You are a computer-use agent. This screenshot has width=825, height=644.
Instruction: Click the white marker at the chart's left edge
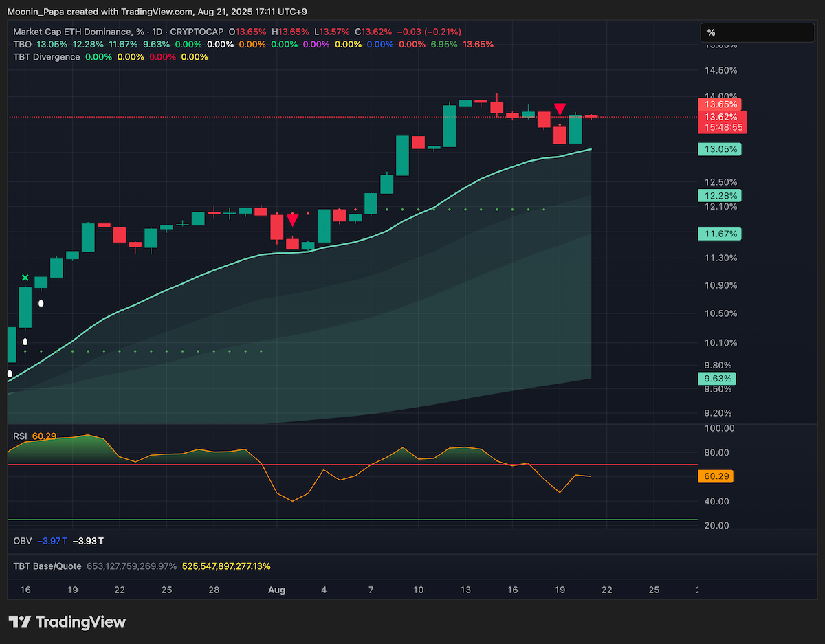(x=10, y=374)
